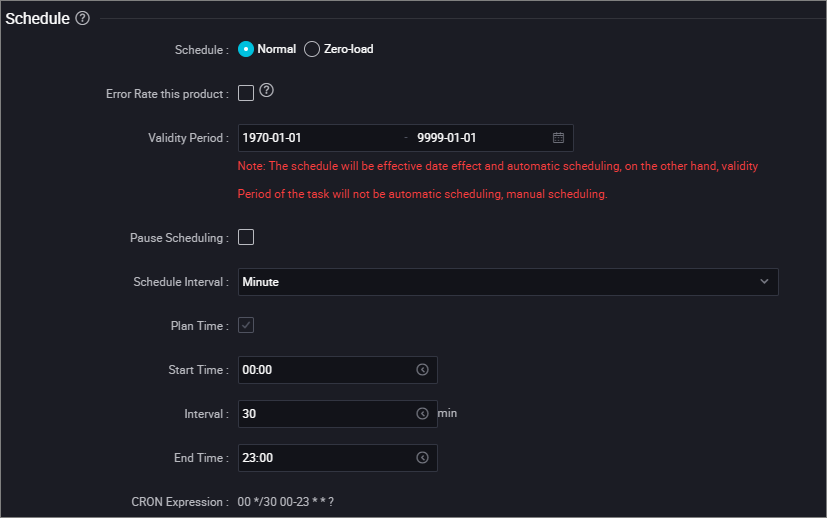
Task: Expand the Minute dropdown chevron arrow
Action: point(764,282)
